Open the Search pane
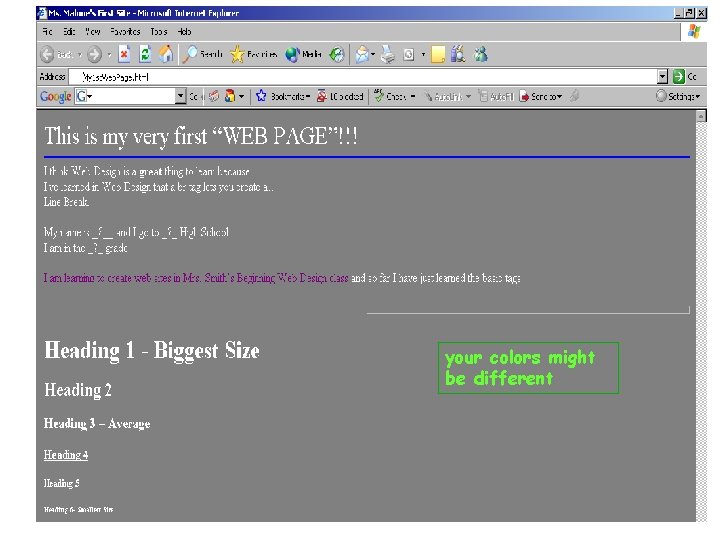Screen dimensions: 720x540 tap(202, 54)
